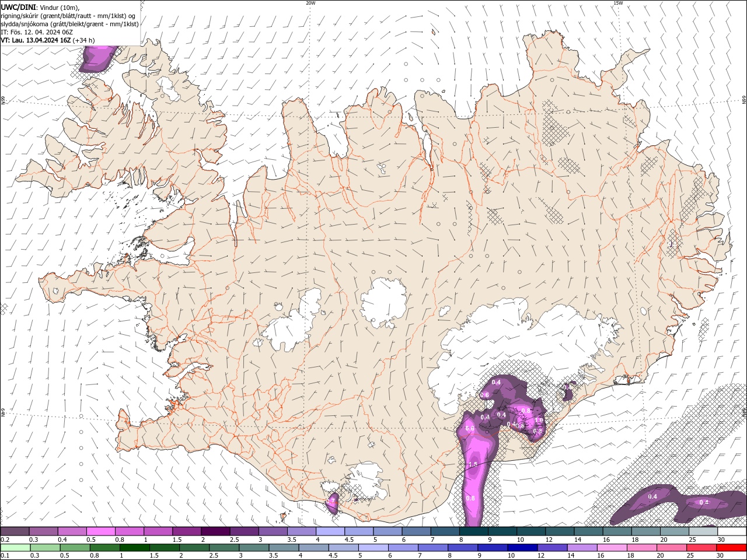This screenshot has height=560, width=747.
Task: Click the pale grey 25–30 upper legend swatch
Action: tap(703, 531)
